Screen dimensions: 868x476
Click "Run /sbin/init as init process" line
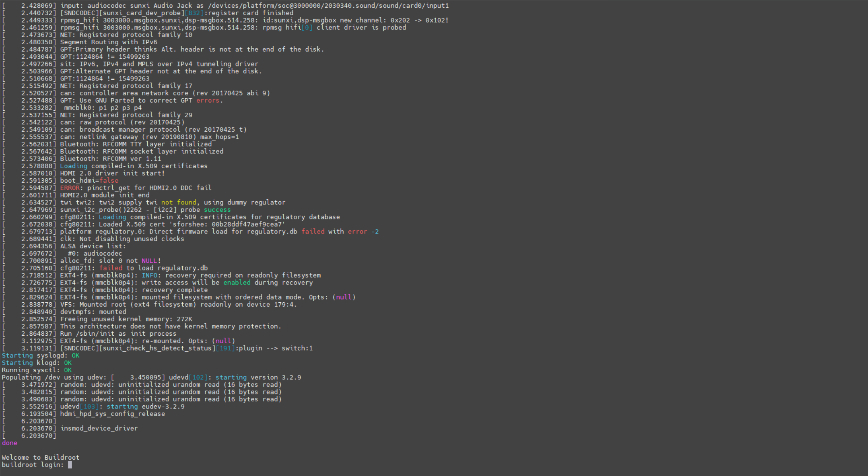118,334
